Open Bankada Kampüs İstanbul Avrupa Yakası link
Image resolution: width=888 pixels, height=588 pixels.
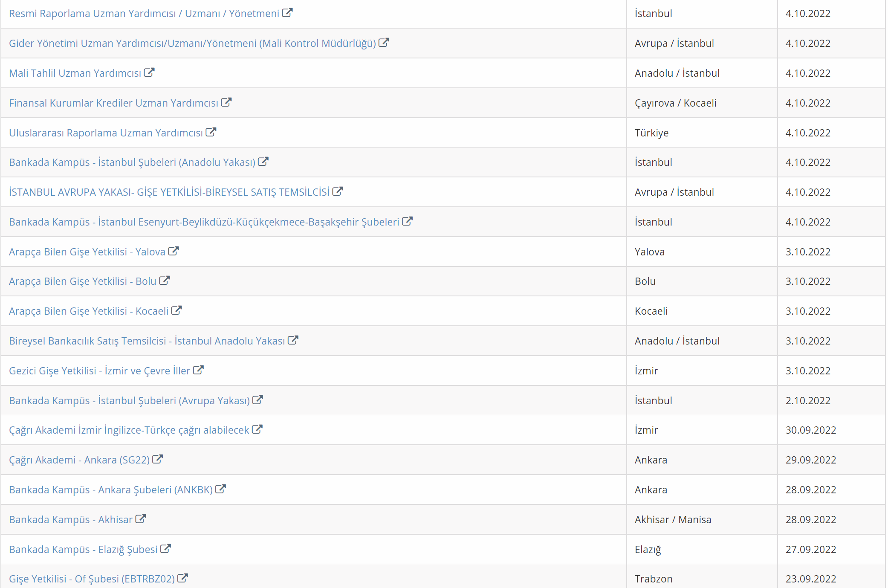[129, 401]
